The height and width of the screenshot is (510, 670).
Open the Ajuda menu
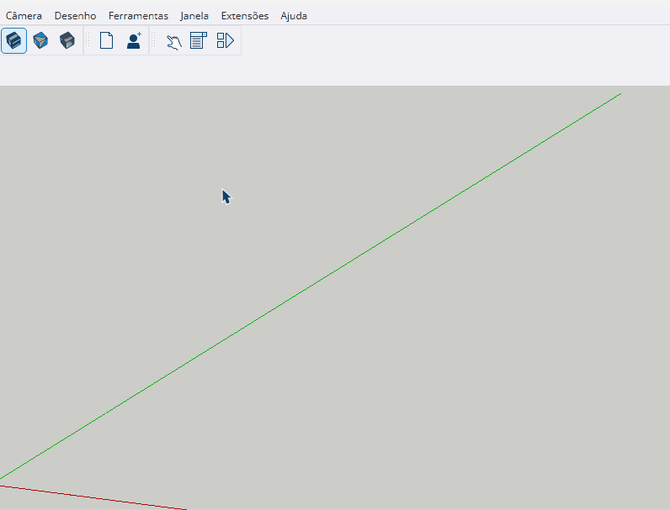(x=294, y=16)
